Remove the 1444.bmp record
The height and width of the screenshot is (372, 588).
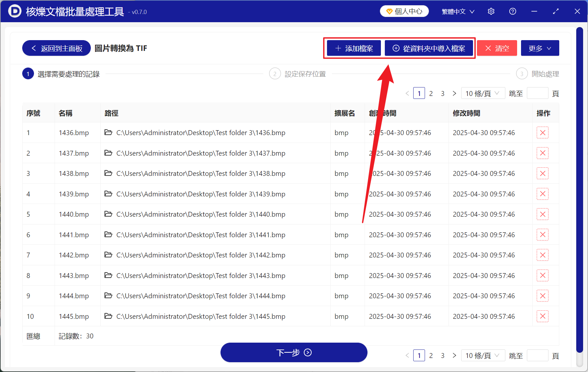click(x=542, y=296)
